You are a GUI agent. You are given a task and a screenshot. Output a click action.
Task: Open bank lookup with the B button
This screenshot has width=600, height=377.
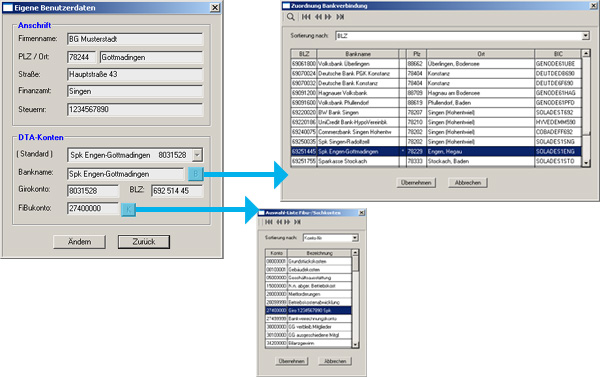coord(196,174)
